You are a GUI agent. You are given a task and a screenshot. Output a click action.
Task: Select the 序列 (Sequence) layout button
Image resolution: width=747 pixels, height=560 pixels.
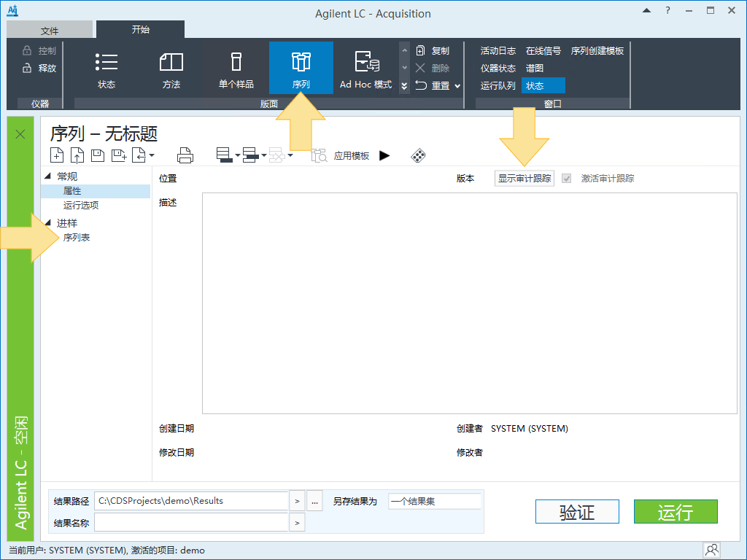tap(301, 68)
